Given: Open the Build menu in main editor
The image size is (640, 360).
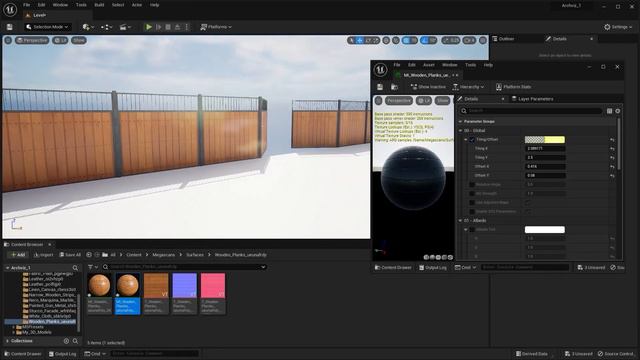Looking at the screenshot, I should click(99, 5).
